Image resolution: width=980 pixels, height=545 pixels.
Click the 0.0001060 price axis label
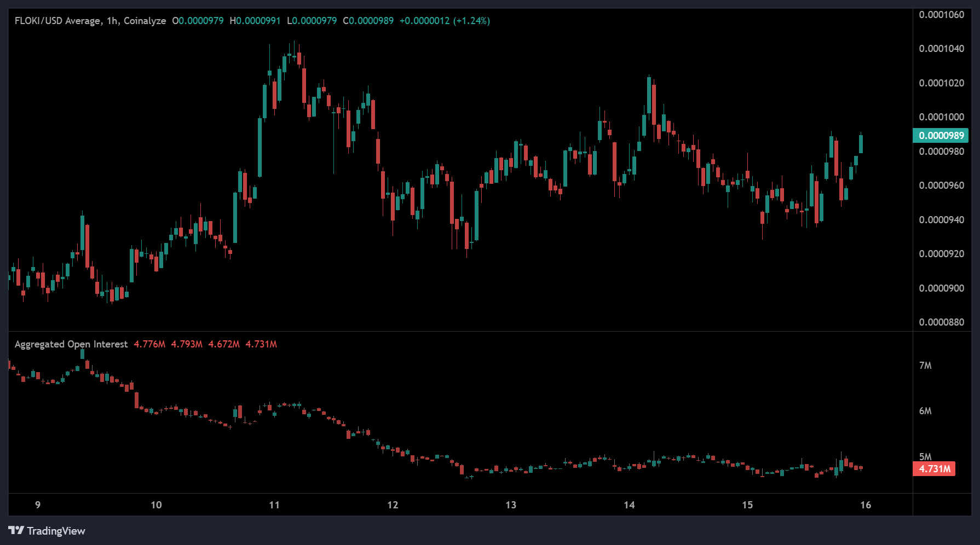(x=941, y=15)
